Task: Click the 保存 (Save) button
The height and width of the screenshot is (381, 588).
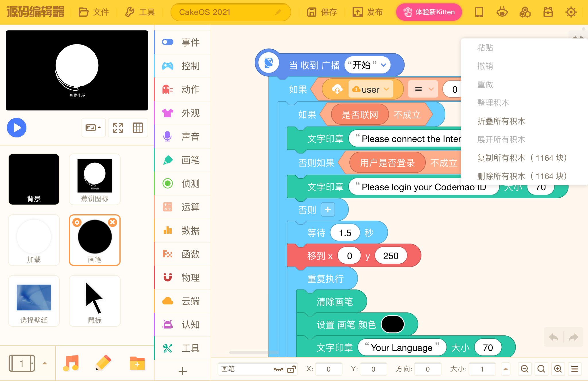Action: click(x=322, y=12)
